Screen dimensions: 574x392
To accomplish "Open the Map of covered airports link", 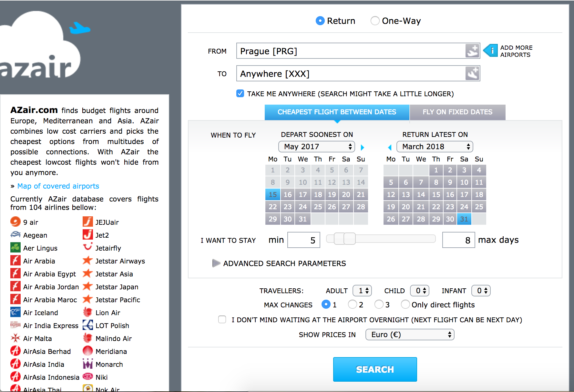I will click(x=58, y=186).
